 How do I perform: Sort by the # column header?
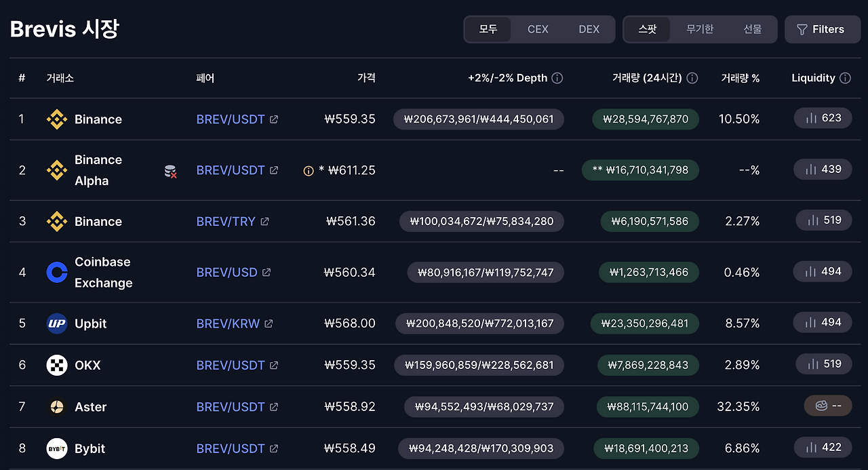coord(22,78)
